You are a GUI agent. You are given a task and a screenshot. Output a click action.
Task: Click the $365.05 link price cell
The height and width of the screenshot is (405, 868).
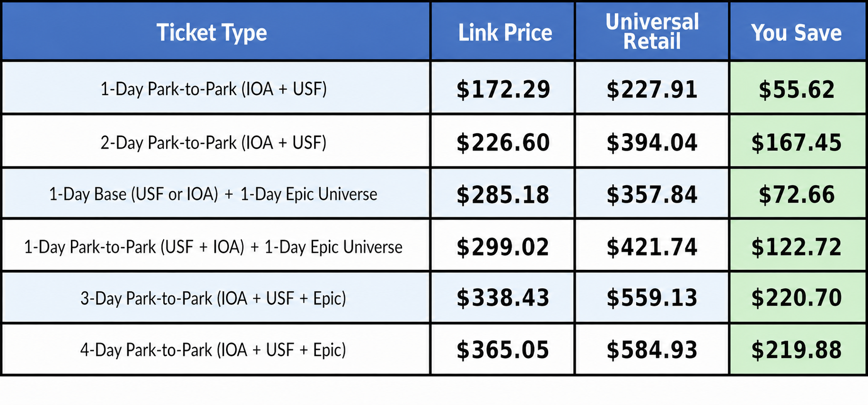pos(503,349)
